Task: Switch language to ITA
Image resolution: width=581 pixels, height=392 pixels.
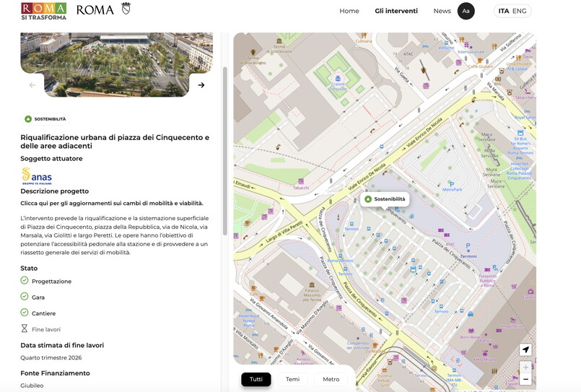Action: 503,11
